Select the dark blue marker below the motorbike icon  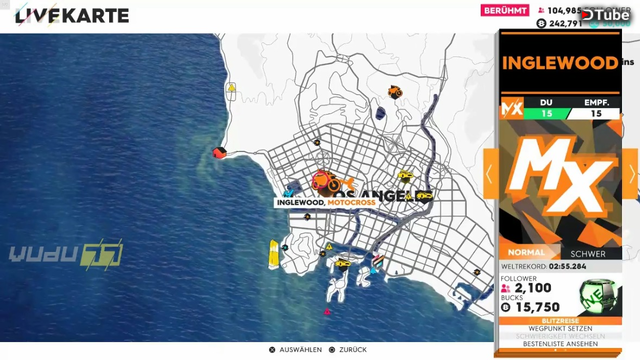click(380, 113)
